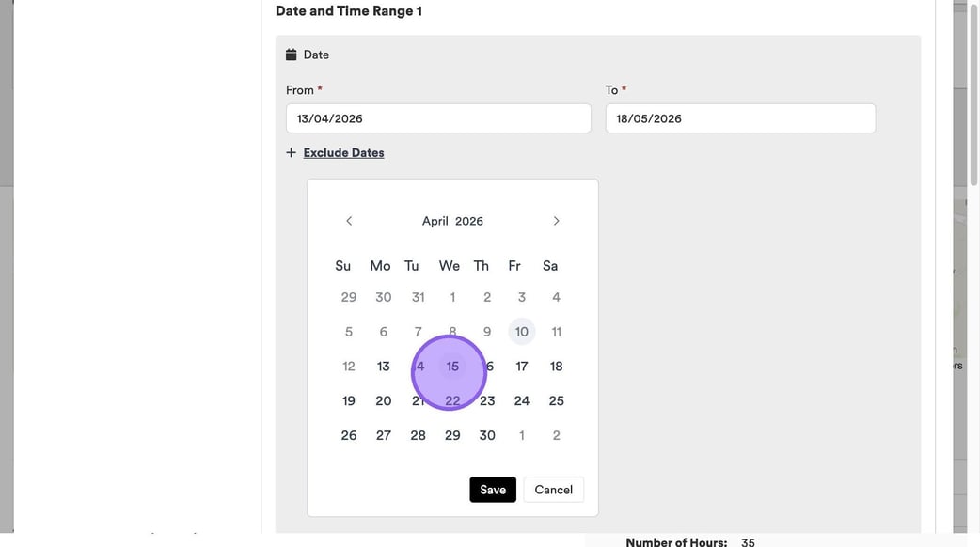Choose April 18 on the calendar
This screenshot has width=980, height=547.
pyautogui.click(x=557, y=367)
